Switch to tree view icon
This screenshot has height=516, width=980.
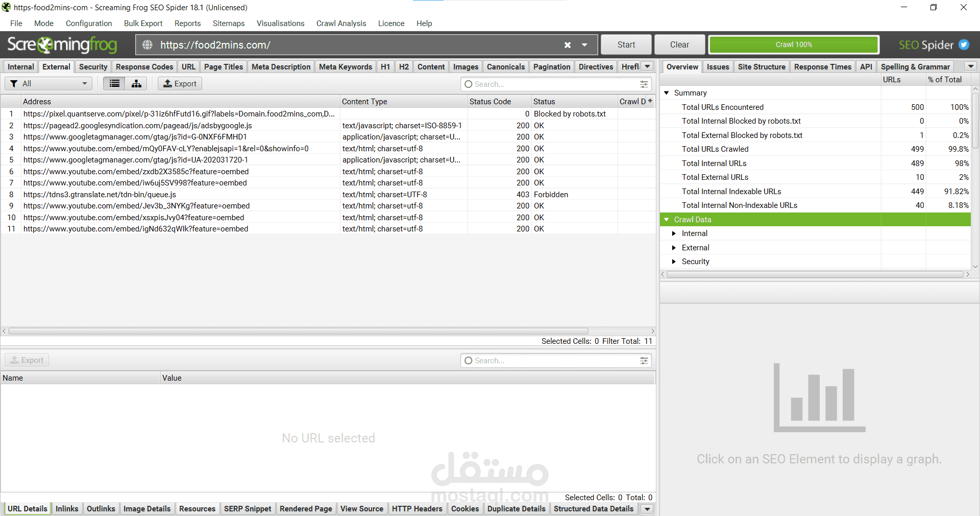coord(136,84)
